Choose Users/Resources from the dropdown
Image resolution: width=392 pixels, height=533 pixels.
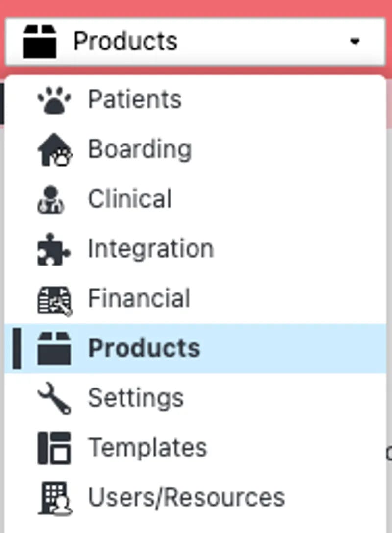coord(186,498)
